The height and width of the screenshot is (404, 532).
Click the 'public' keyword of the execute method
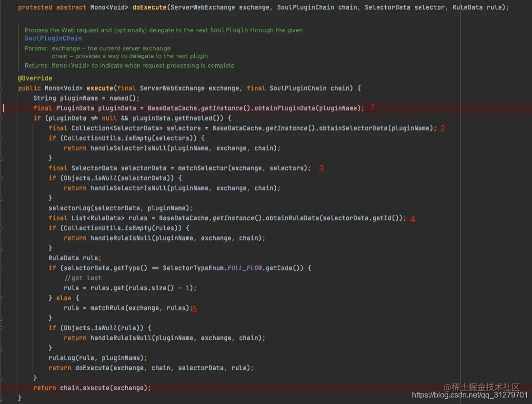click(x=29, y=89)
